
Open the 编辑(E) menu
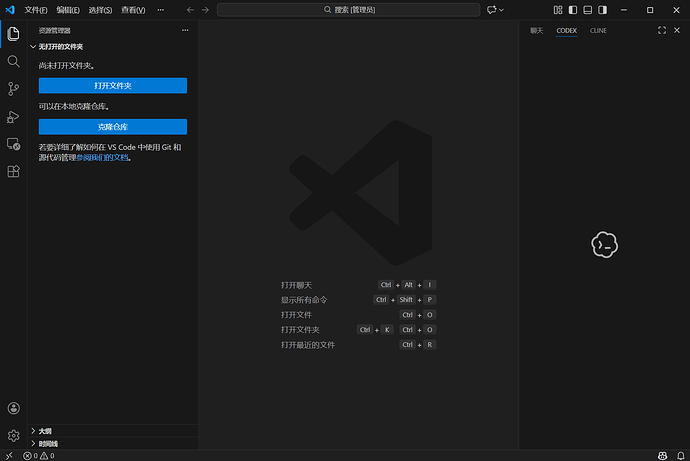tap(68, 10)
